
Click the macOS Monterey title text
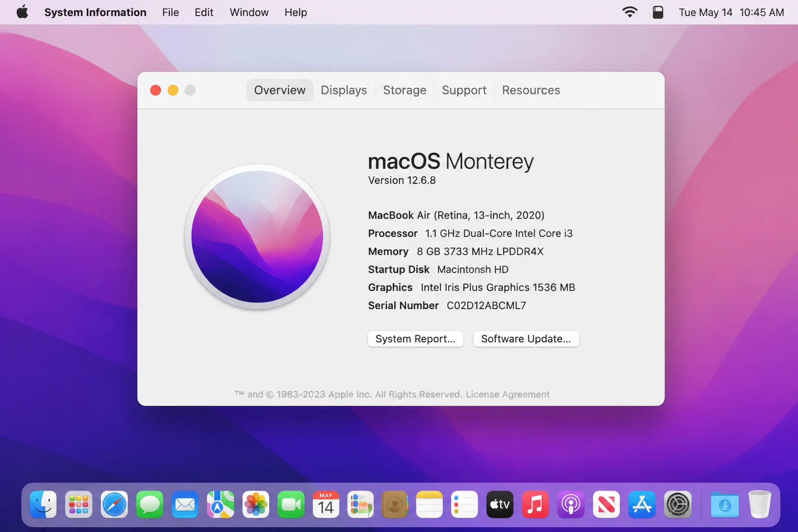point(450,162)
